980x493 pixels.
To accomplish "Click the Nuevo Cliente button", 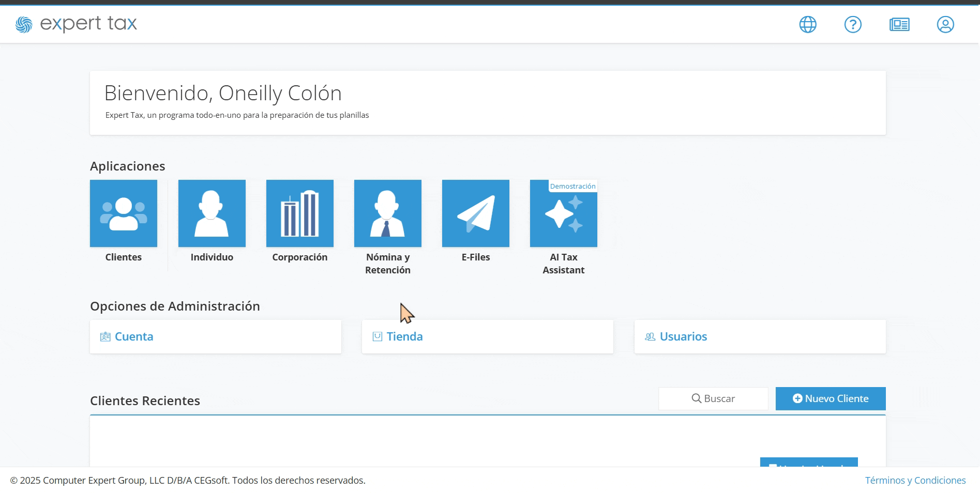I will (831, 398).
